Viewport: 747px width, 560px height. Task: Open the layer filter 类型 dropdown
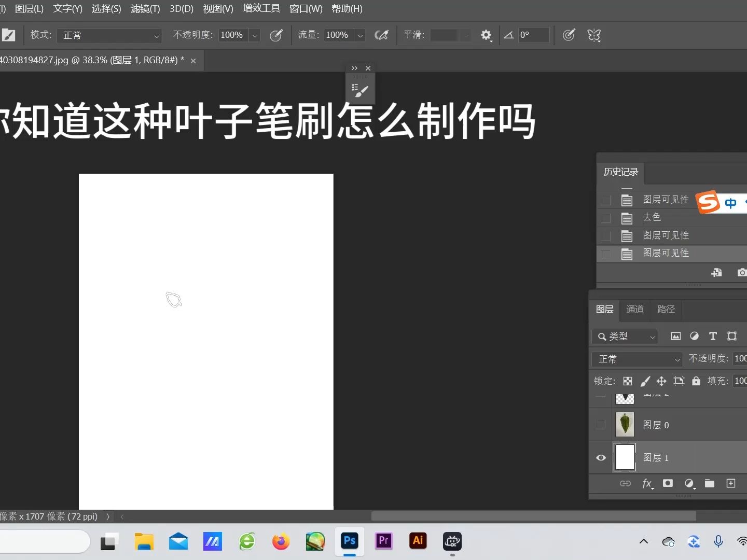(625, 337)
